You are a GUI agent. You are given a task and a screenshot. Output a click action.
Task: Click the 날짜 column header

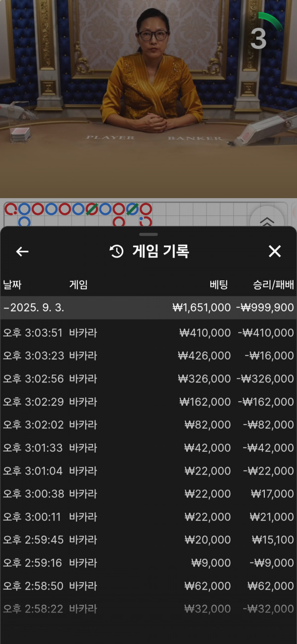pyautogui.click(x=12, y=285)
